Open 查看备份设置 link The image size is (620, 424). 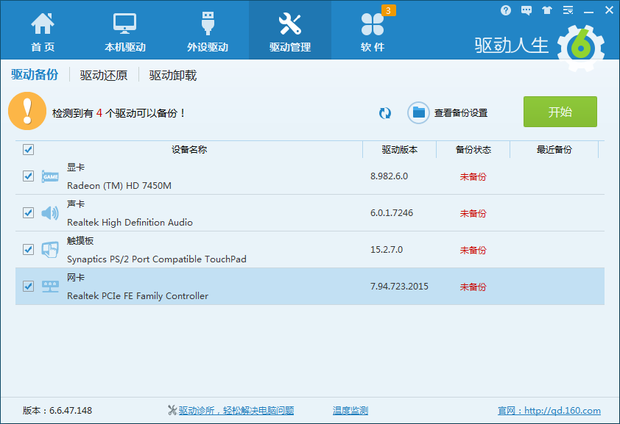tap(461, 113)
